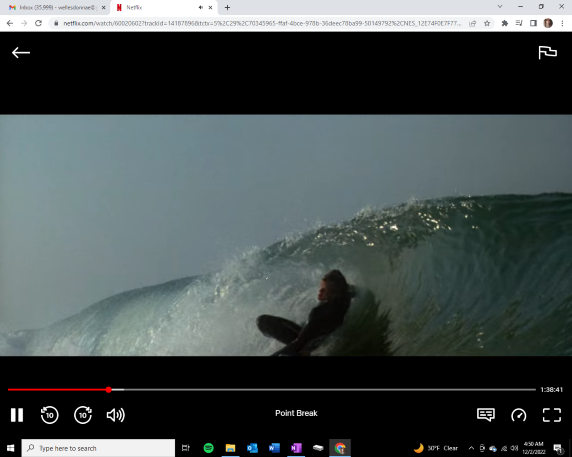The image size is (572, 457).
Task: Rewind the video 10 seconds
Action: coord(50,415)
